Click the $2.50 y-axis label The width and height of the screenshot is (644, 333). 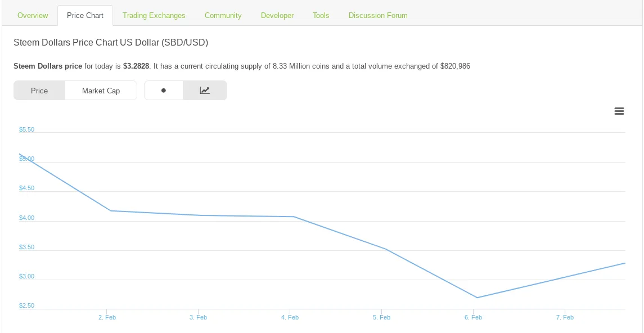[x=26, y=306]
